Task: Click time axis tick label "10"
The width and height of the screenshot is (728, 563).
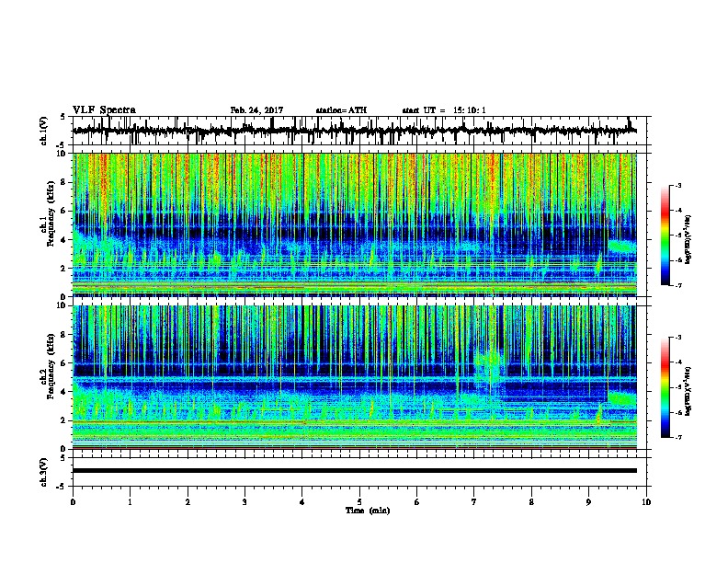Action: click(646, 502)
